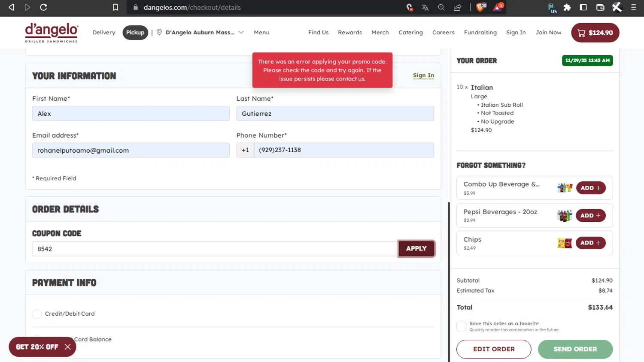The height and width of the screenshot is (362, 644).
Task: Click Sign In in top navigation
Action: [516, 33]
